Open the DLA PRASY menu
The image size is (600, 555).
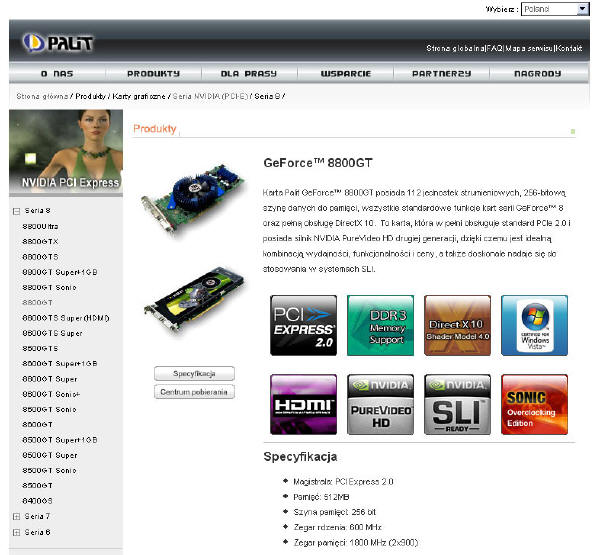(x=249, y=73)
